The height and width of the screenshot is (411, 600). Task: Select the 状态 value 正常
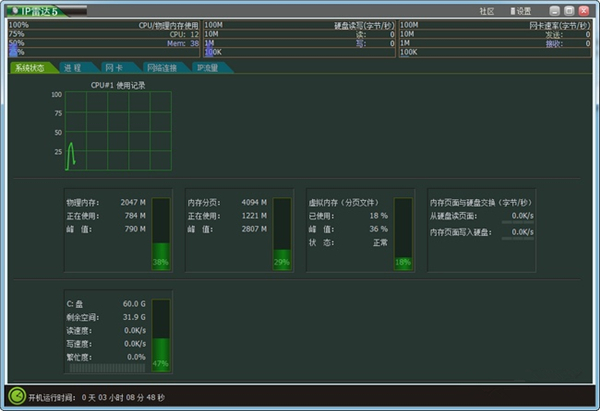380,243
